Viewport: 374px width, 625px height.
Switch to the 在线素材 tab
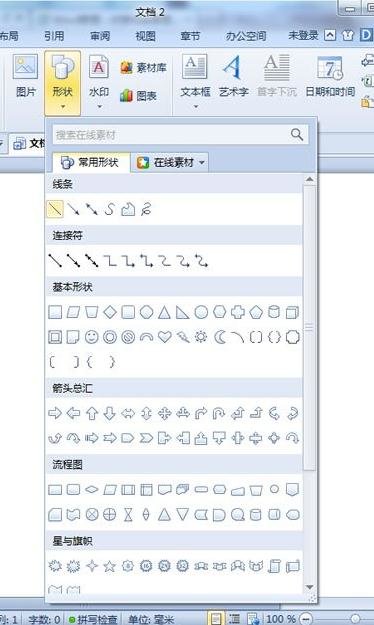click(170, 163)
